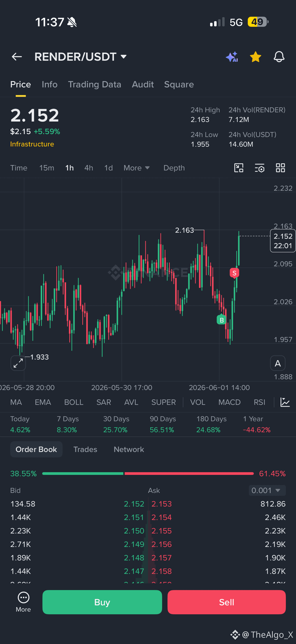296x644 pixels.
Task: Switch to the Trades tab
Action: tap(85, 449)
